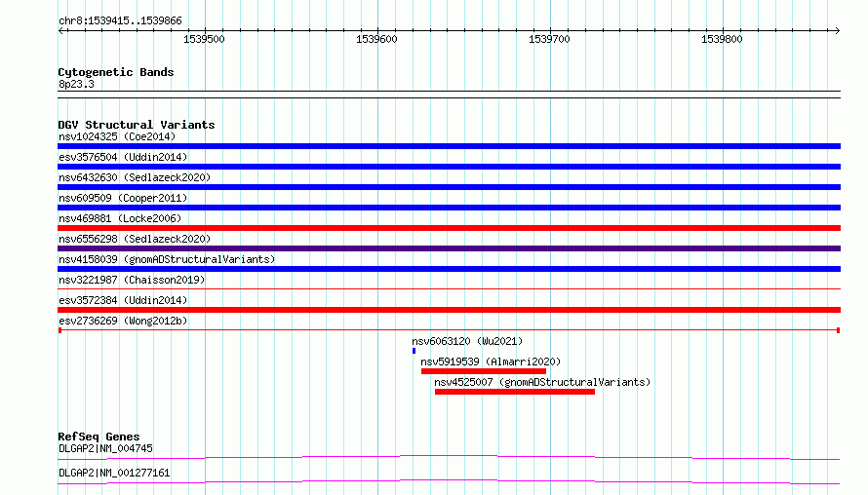Click the thin red line under esv2736269
Viewport: 868px width, 495px height.
point(449,330)
